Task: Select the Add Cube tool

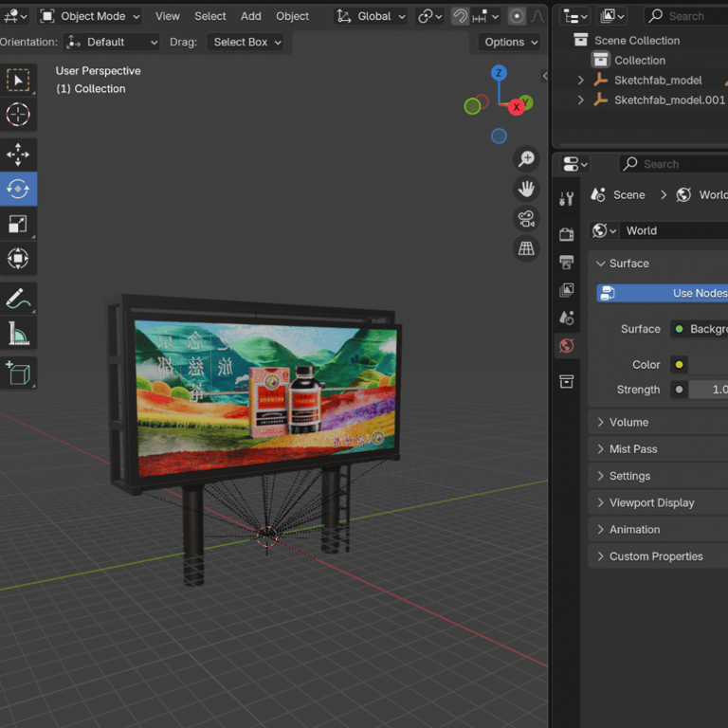Action: click(x=18, y=373)
